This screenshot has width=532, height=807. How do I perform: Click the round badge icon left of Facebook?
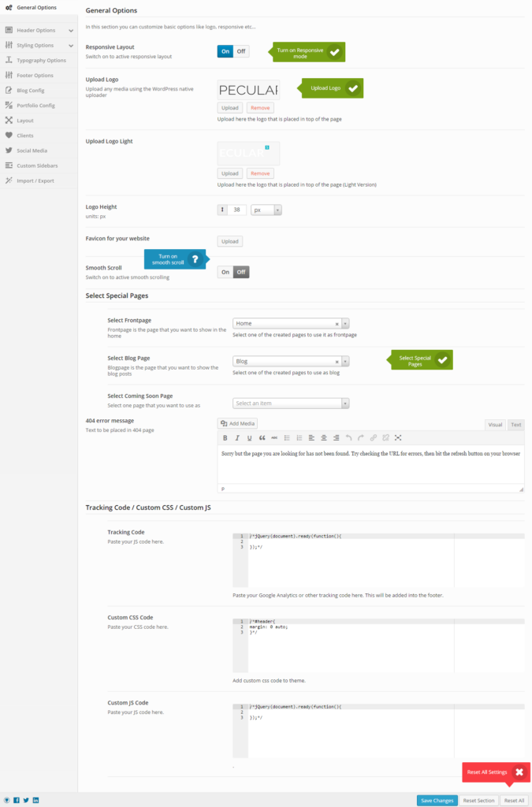pyautogui.click(x=6, y=801)
